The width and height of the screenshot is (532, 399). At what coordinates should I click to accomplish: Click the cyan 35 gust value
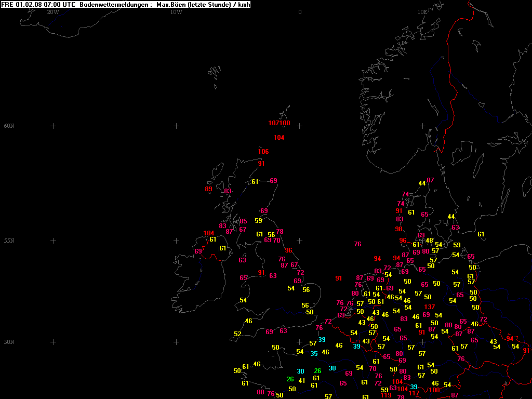coord(314,354)
